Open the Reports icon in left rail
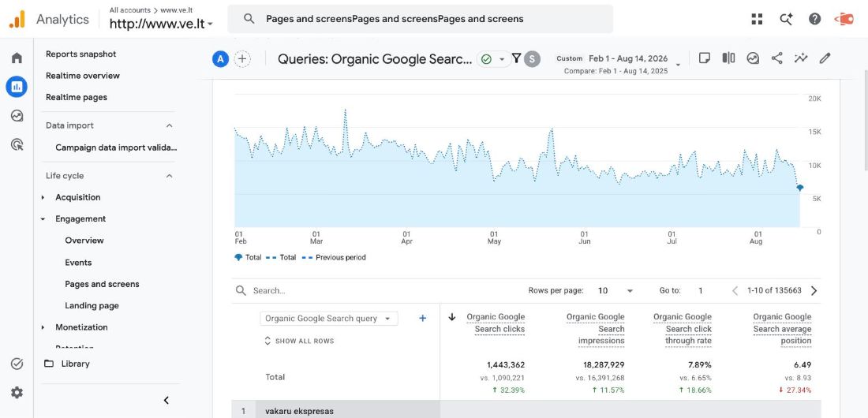 tap(17, 87)
